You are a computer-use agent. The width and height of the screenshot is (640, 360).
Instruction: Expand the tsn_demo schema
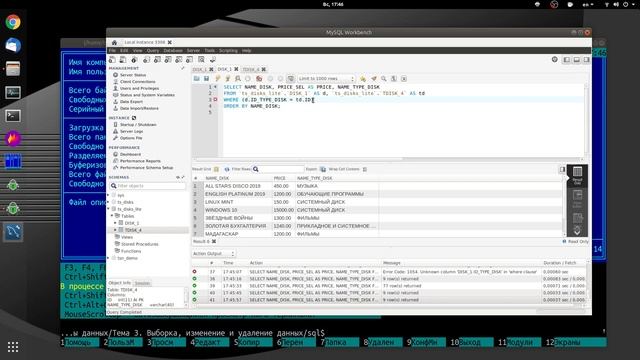[109, 258]
